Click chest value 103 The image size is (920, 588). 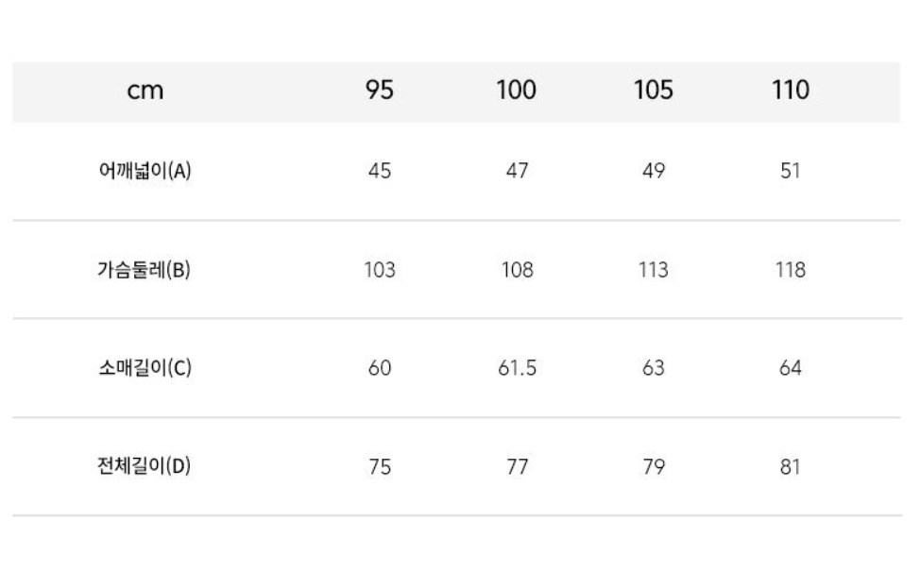(x=380, y=270)
